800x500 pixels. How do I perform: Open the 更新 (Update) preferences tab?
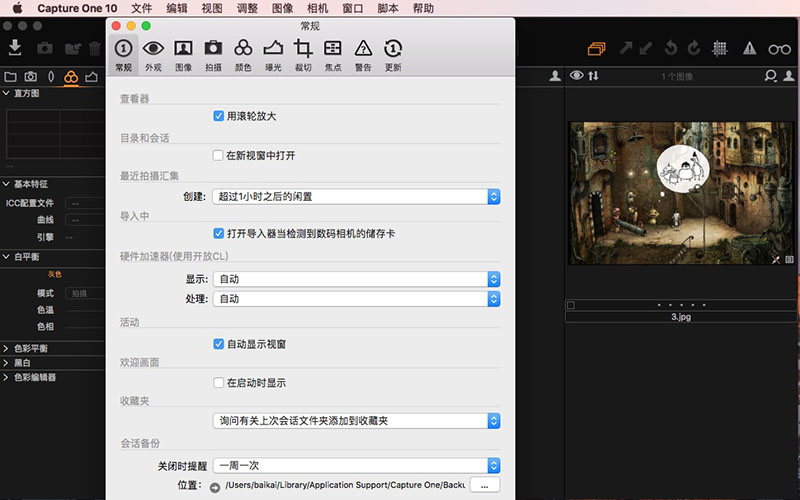click(393, 56)
